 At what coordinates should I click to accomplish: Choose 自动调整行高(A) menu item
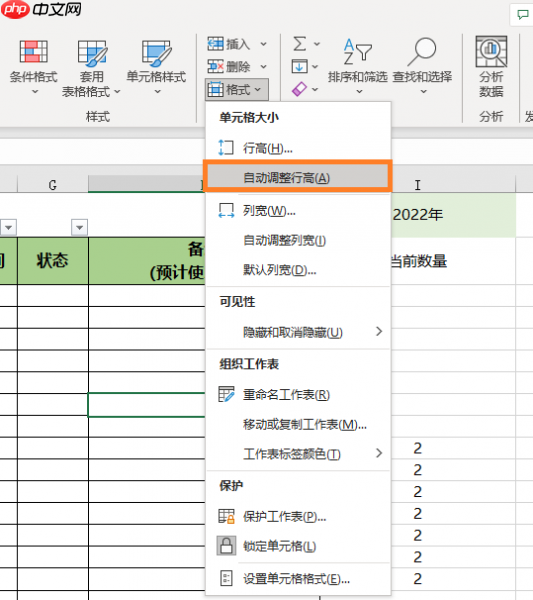298,177
